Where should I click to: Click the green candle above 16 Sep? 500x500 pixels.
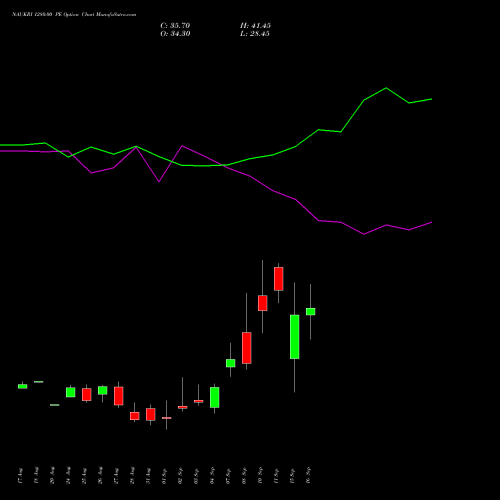[x=311, y=312]
